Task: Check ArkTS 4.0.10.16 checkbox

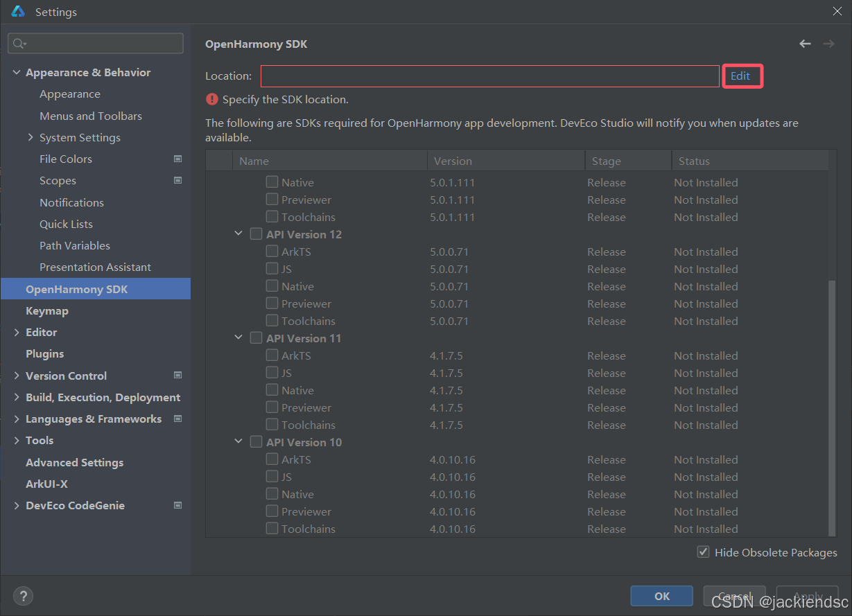Action: tap(272, 459)
